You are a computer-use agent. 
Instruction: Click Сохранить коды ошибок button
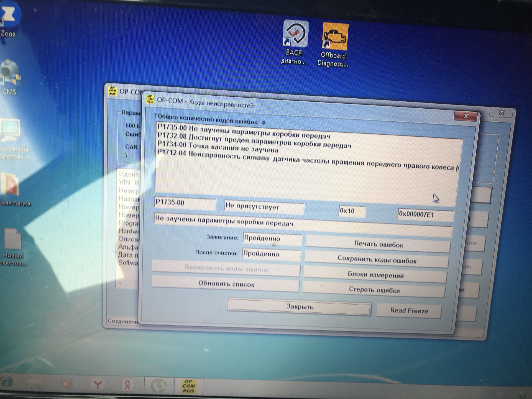(377, 260)
